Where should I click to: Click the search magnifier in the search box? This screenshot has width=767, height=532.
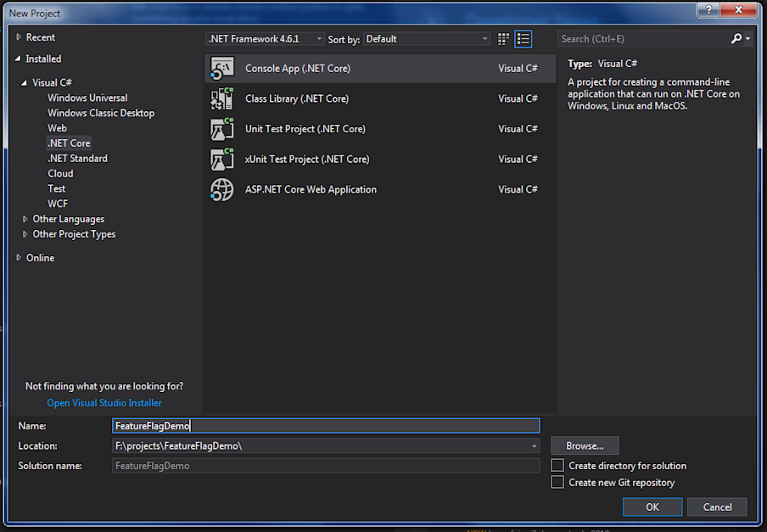[735, 38]
